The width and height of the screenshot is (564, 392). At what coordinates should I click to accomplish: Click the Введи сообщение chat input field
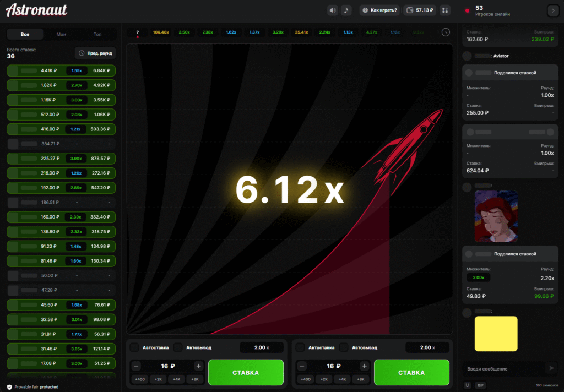502,368
